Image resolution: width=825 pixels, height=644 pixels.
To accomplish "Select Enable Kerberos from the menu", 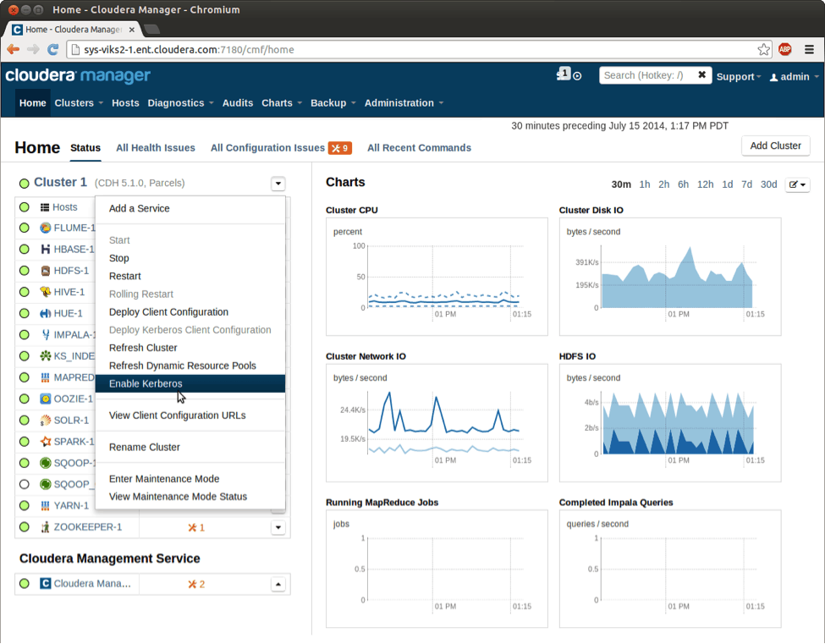I will click(x=146, y=383).
